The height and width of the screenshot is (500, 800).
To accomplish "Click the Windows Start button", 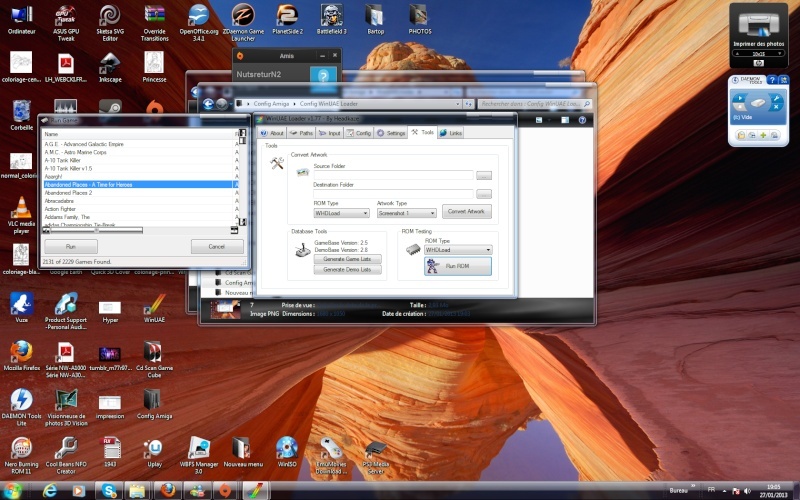I will (12, 491).
